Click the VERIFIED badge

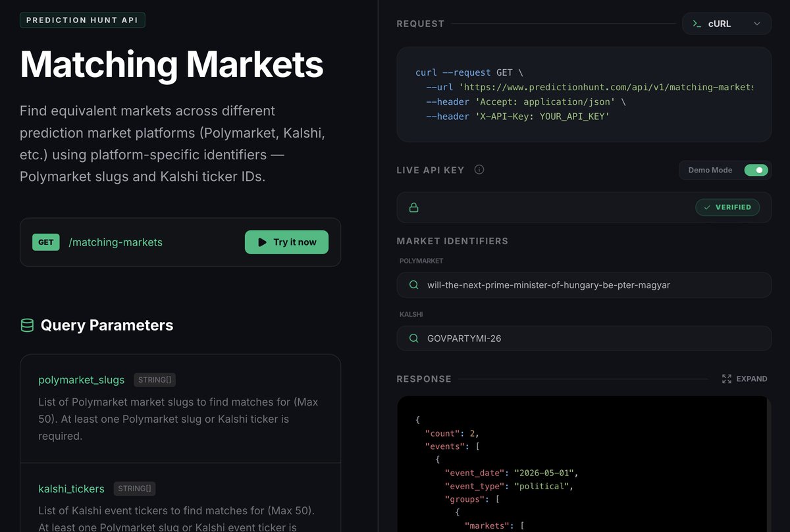727,207
